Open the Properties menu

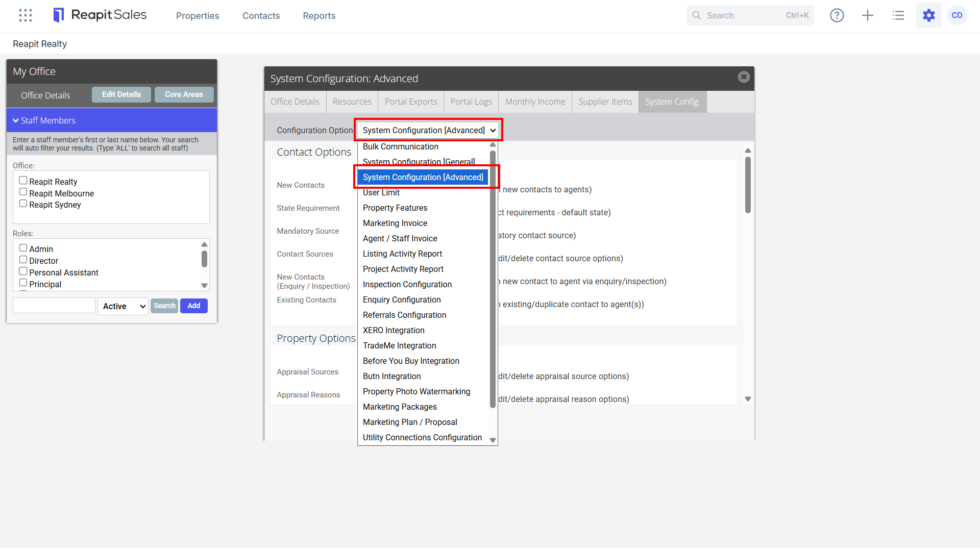pos(198,16)
